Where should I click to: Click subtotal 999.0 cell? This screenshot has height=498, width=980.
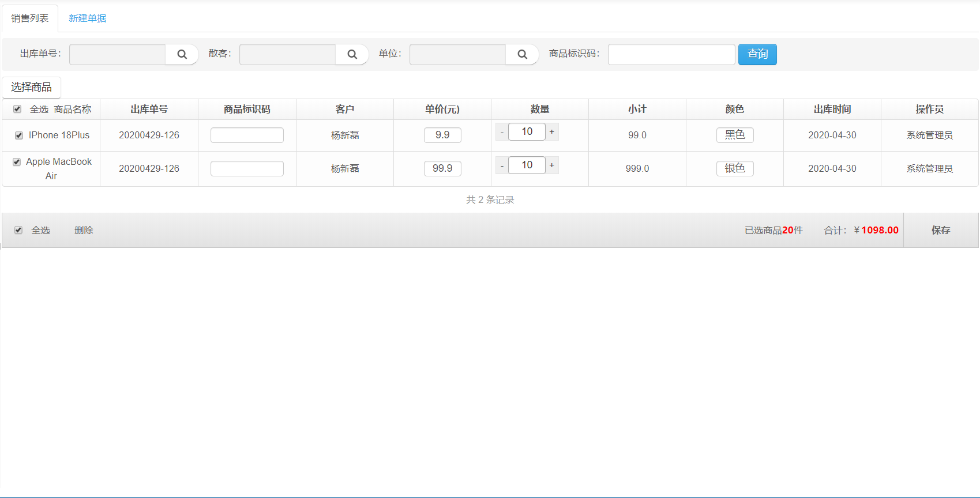pyautogui.click(x=637, y=168)
